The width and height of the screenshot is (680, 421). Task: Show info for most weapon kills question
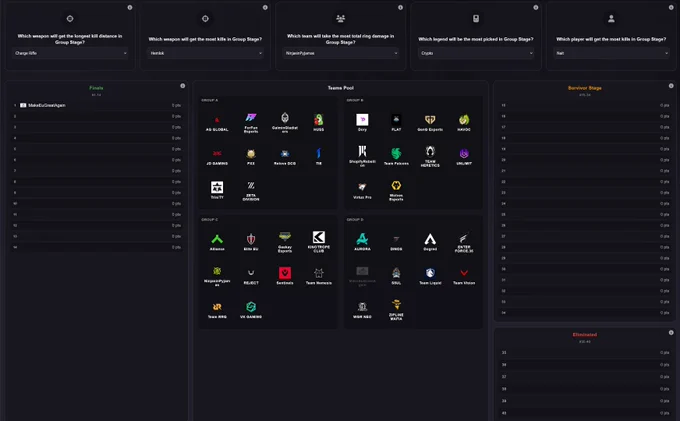[265, 7]
